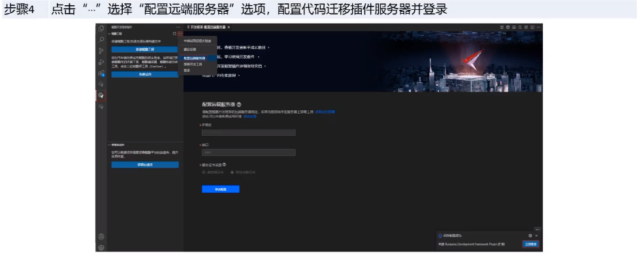
Task: Collapse notifications using chevron above the toast
Action: (x=538, y=229)
